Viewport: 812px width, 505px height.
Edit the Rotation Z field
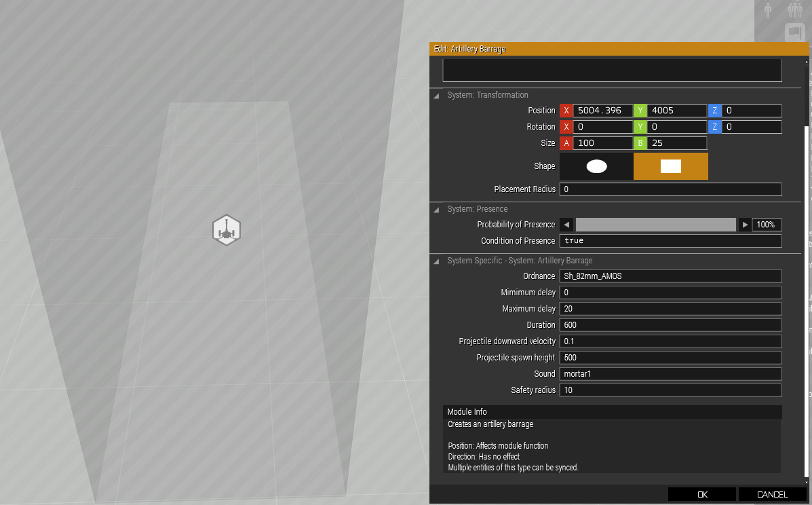(752, 127)
